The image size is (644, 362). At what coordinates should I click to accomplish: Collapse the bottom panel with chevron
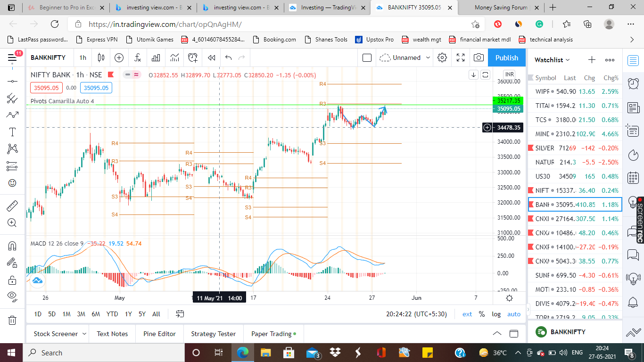click(x=497, y=334)
